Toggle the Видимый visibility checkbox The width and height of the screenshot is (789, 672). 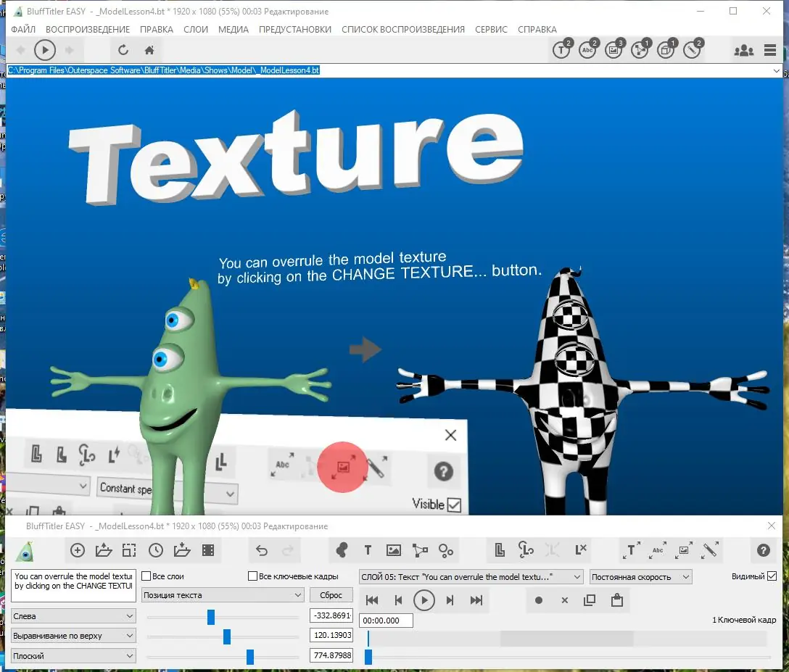[772, 576]
